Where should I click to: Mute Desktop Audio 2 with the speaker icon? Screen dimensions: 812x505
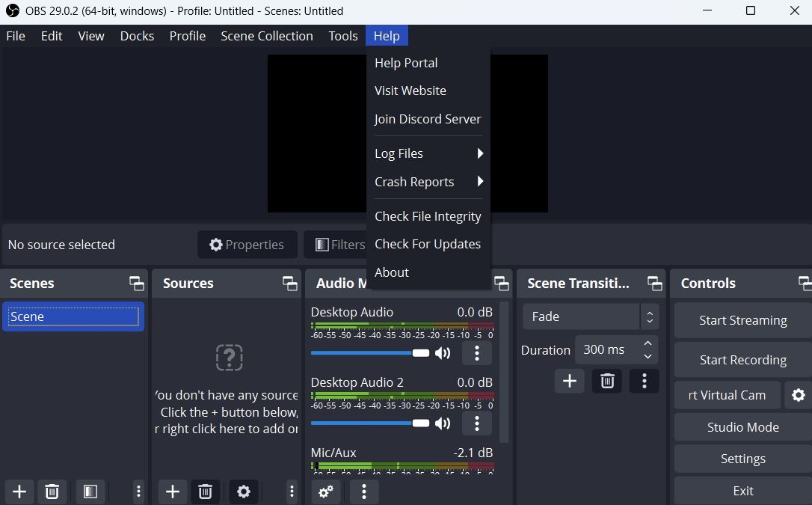[443, 423]
